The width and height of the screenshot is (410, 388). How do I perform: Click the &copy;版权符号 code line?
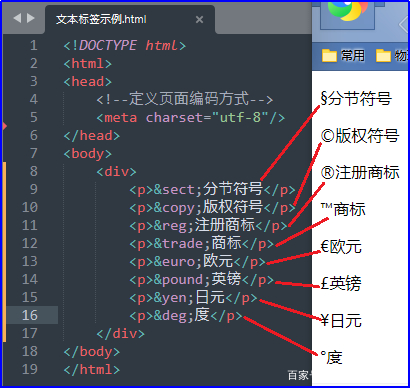click(x=213, y=207)
